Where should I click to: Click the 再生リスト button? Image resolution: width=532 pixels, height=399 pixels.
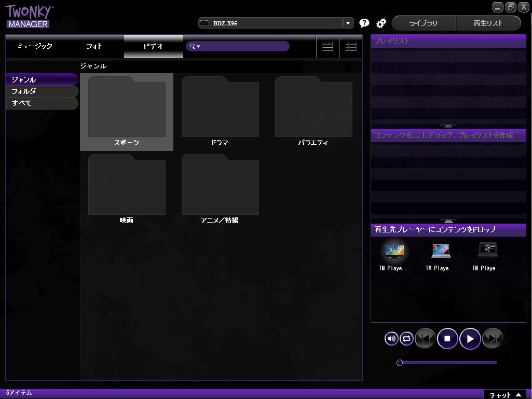coord(488,23)
